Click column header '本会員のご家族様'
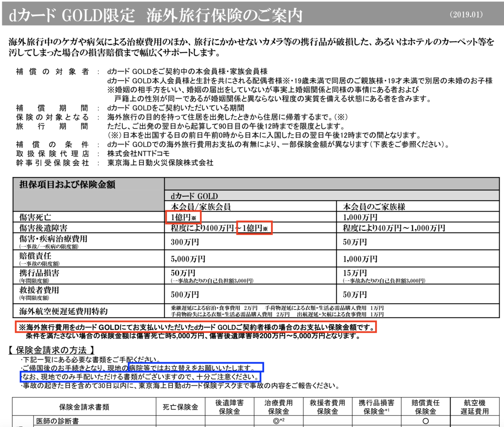The height and width of the screenshot is (427, 504). 374,207
